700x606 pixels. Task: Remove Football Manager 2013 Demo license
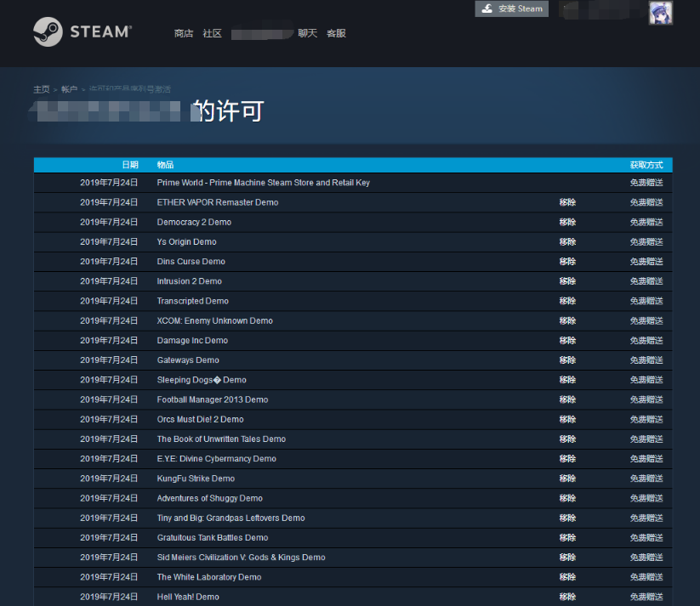click(567, 399)
